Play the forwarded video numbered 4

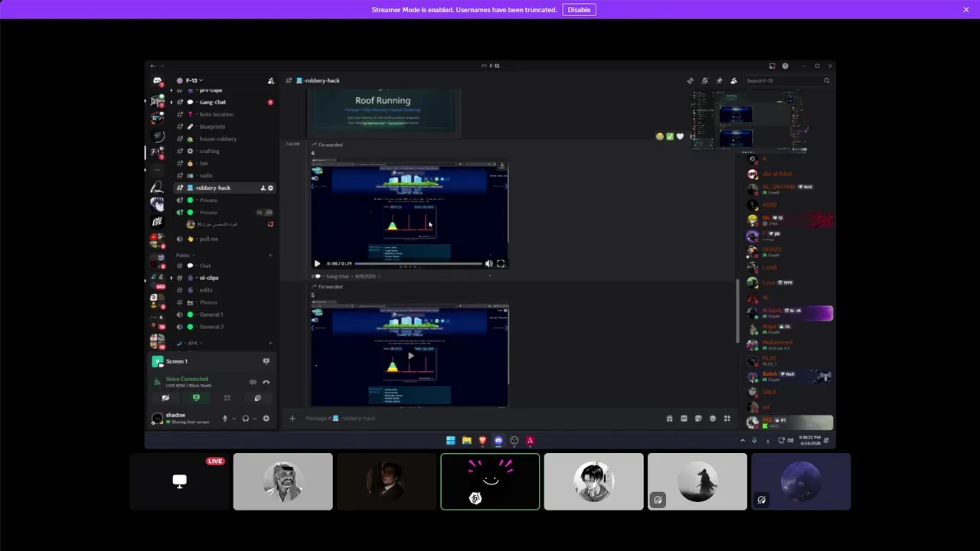point(317,263)
